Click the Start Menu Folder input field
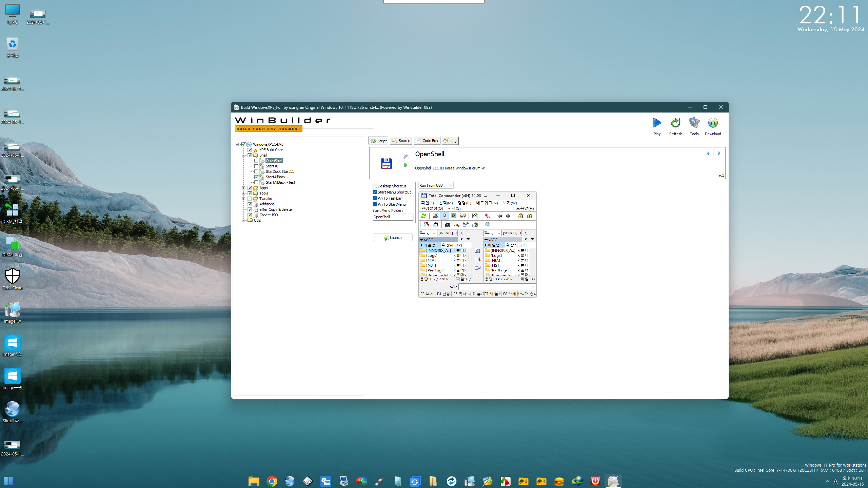 click(393, 217)
